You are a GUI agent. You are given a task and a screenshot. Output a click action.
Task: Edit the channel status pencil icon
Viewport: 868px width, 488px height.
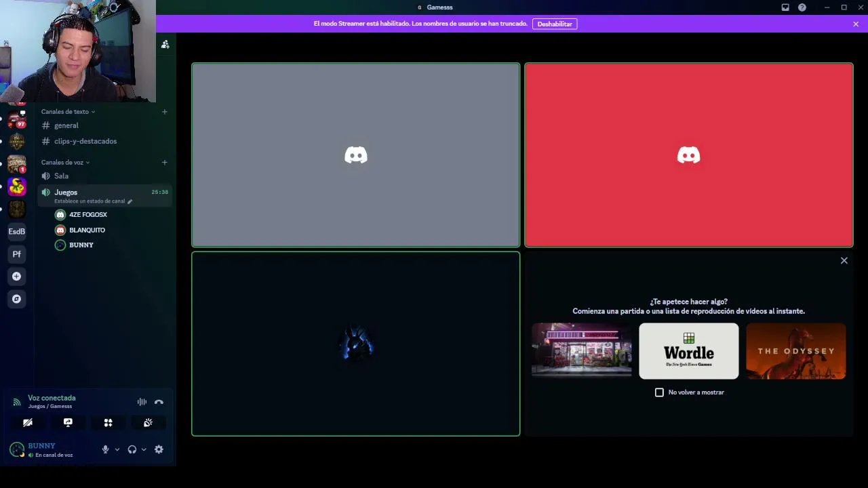coord(130,201)
